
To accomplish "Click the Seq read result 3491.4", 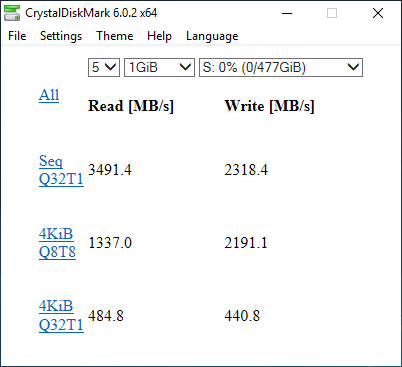I will 110,170.
